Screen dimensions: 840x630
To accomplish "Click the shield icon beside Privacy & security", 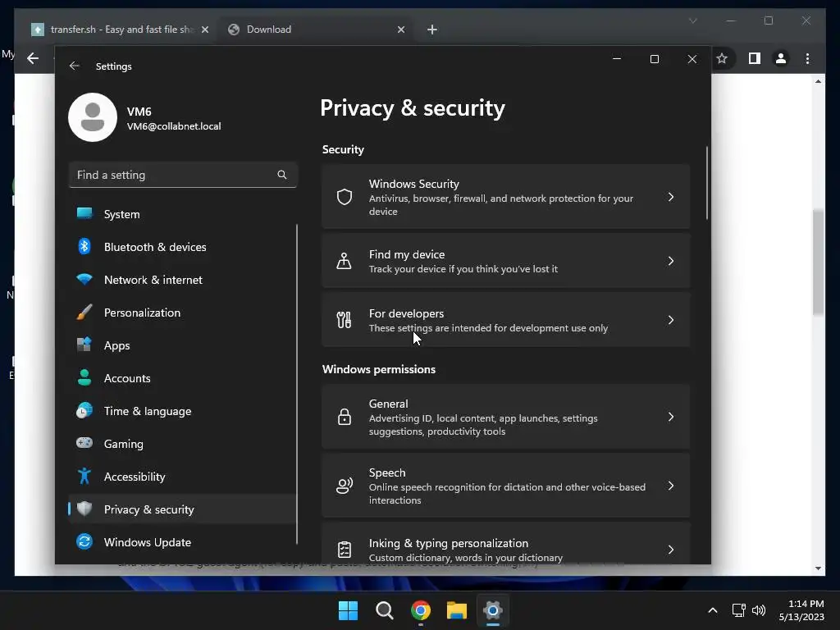I will (84, 509).
